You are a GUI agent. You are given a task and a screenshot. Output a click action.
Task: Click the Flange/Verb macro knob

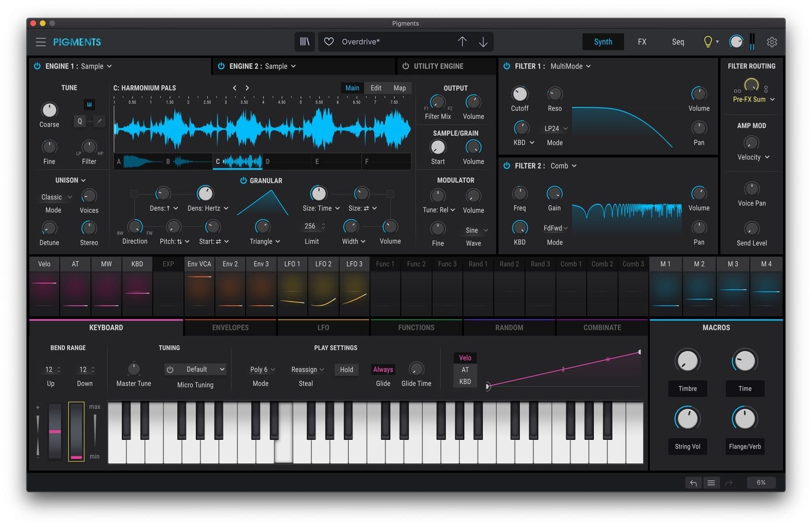tap(745, 419)
